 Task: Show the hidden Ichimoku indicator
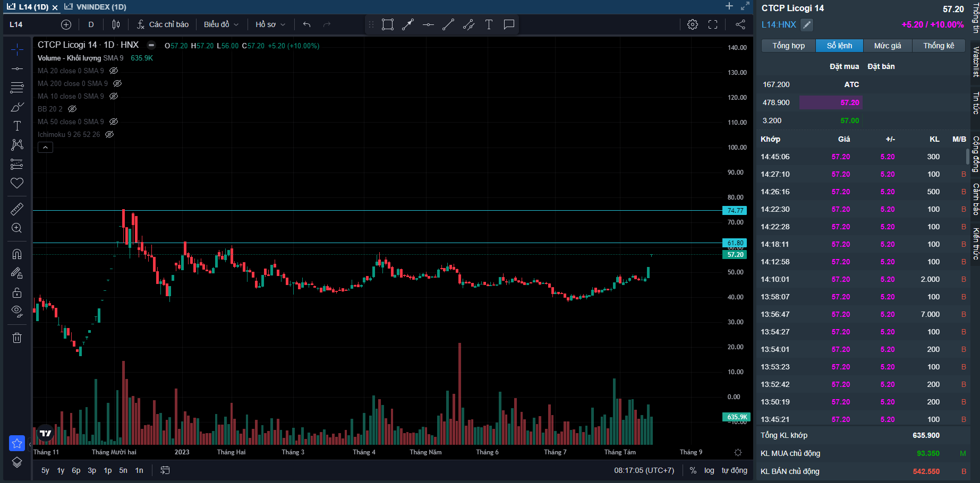tap(109, 134)
